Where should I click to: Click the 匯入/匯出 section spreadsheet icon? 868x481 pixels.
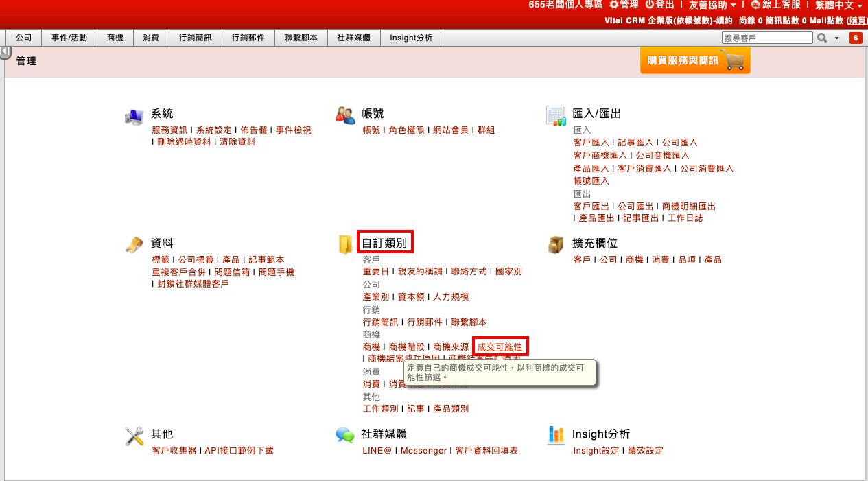556,115
